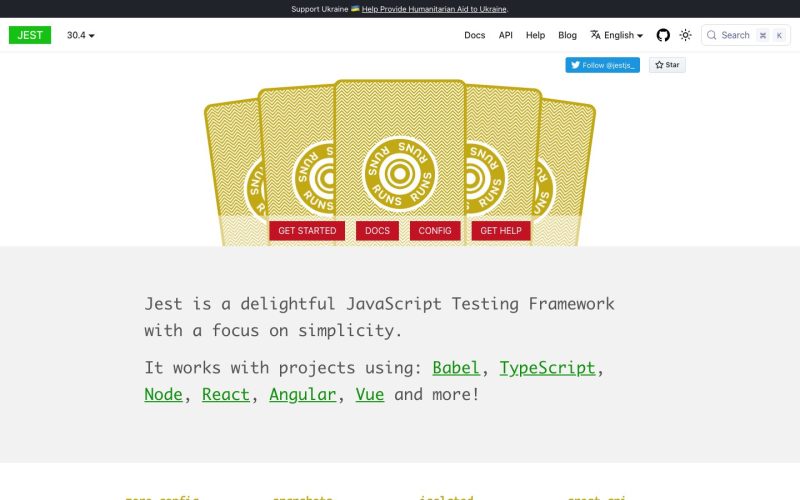Follow the Node link
800x500 pixels.
(x=163, y=394)
